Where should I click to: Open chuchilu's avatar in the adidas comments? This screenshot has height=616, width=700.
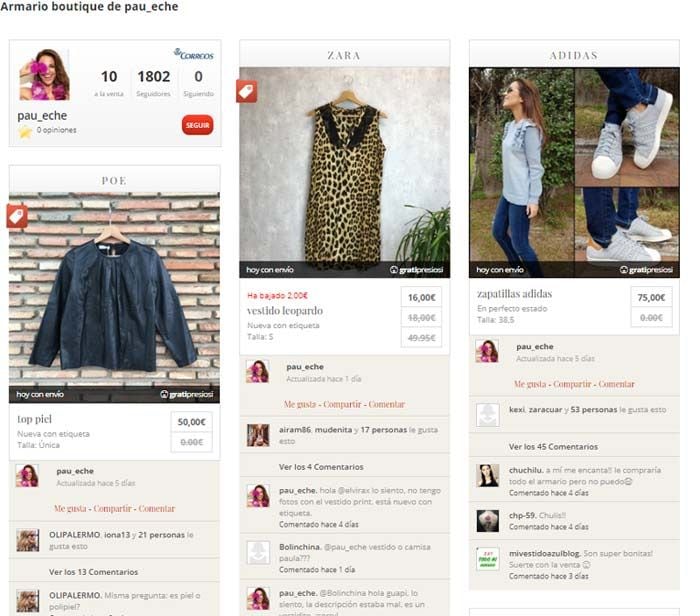(x=488, y=475)
